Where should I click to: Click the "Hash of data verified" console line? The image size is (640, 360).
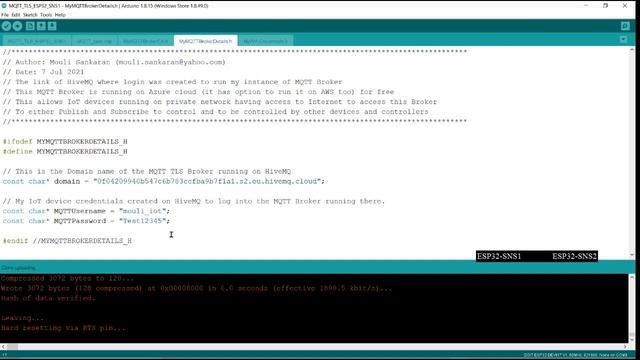click(48, 298)
